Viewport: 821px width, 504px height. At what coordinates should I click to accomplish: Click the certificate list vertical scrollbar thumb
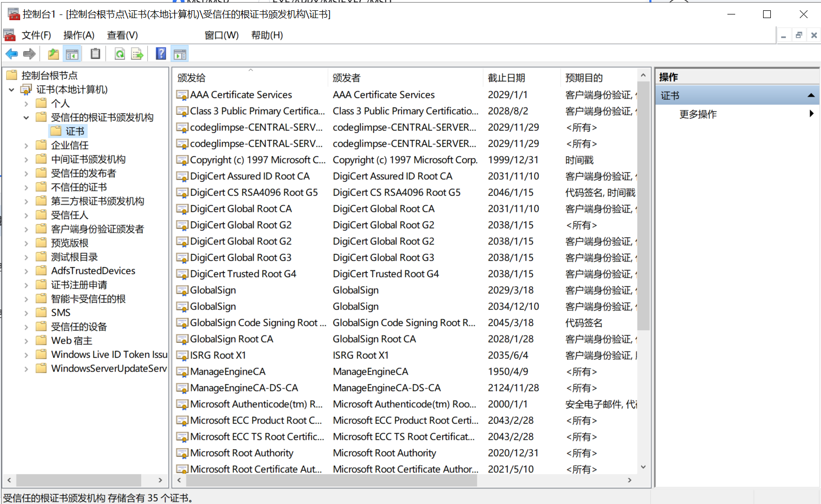(643, 206)
